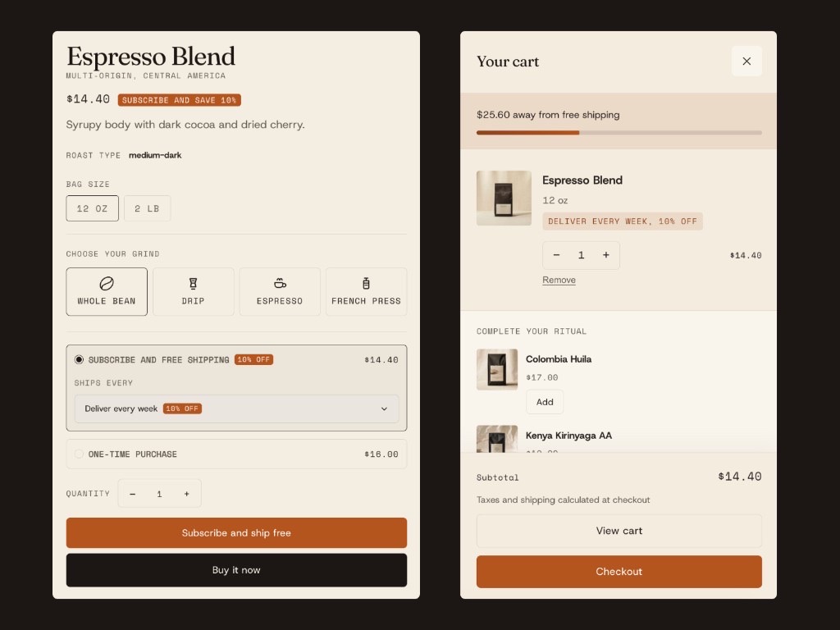The height and width of the screenshot is (630, 840).
Task: Click the Buy it now button
Action: coord(236,570)
